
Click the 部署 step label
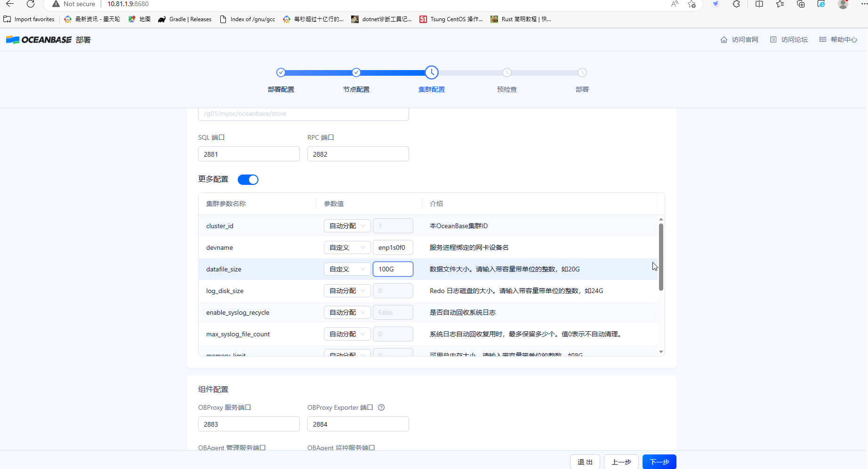[x=582, y=89]
